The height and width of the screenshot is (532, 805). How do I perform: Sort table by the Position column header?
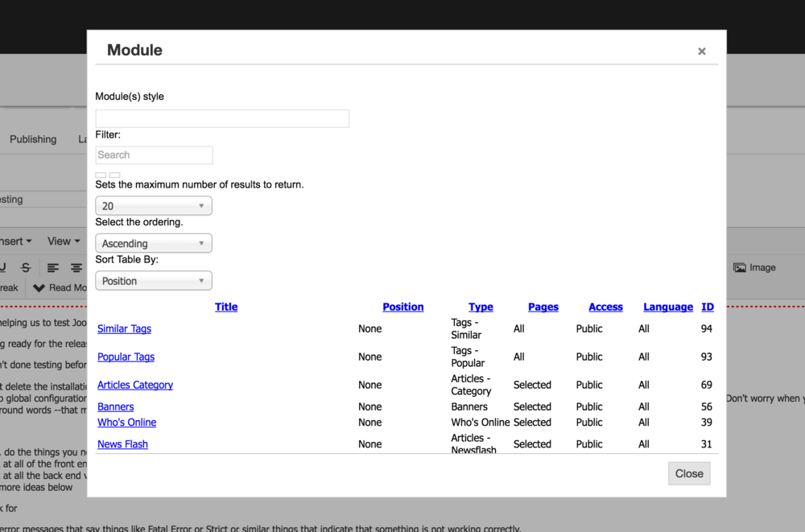point(403,307)
